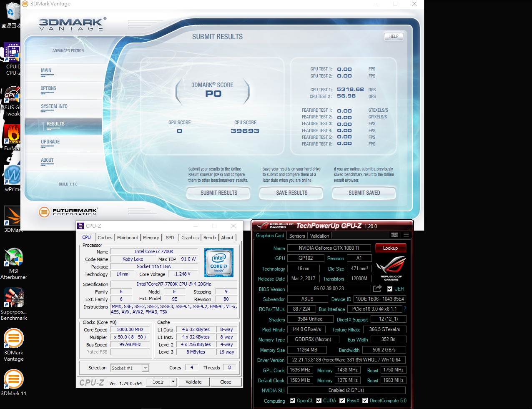Open the Socket #1 selection dropdown in CPU-Z
The height and width of the screenshot is (409, 532).
click(x=130, y=368)
